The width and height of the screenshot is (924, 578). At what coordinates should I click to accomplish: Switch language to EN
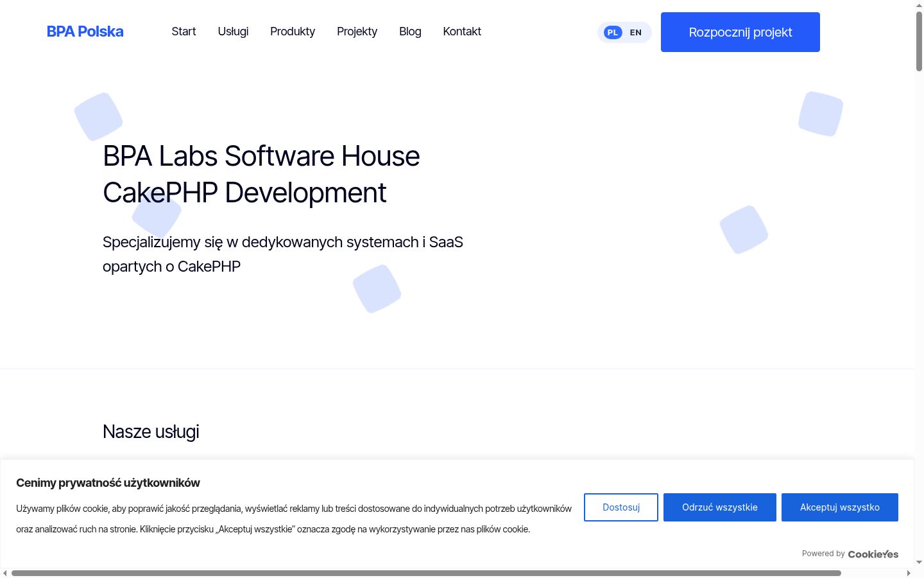pyautogui.click(x=636, y=32)
